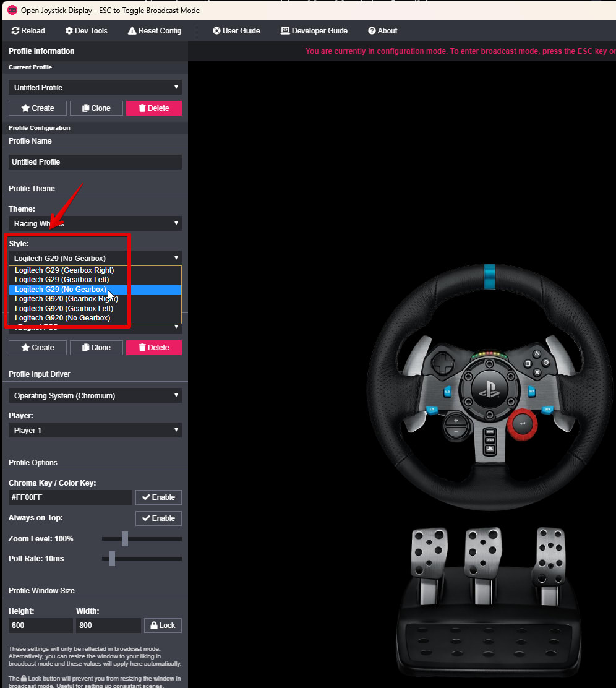
Task: Enable the Chroma Key option
Action: (158, 497)
